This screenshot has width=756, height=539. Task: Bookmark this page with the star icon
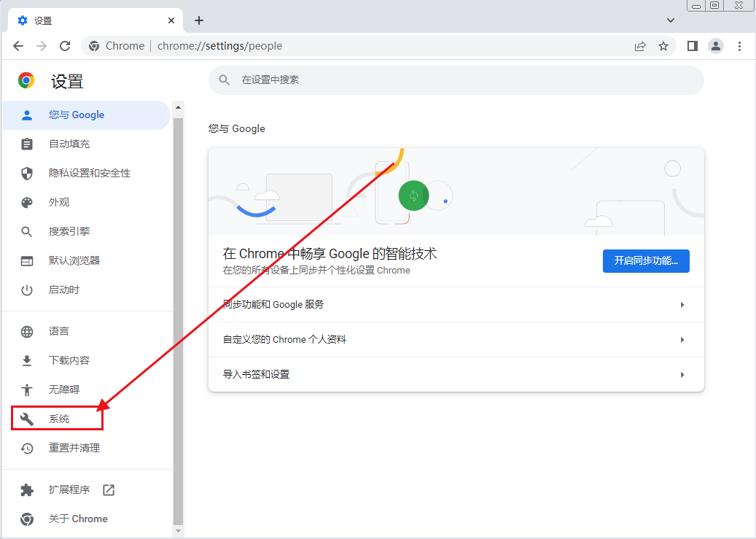[663, 47]
